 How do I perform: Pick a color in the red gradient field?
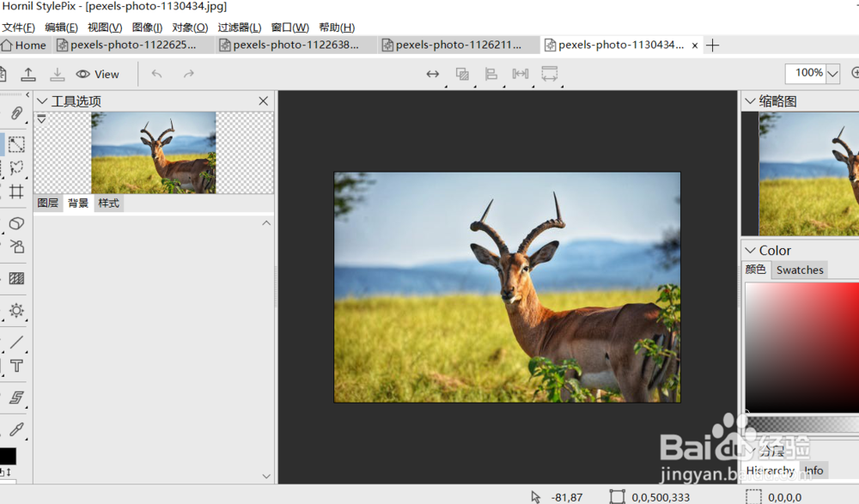[802, 348]
